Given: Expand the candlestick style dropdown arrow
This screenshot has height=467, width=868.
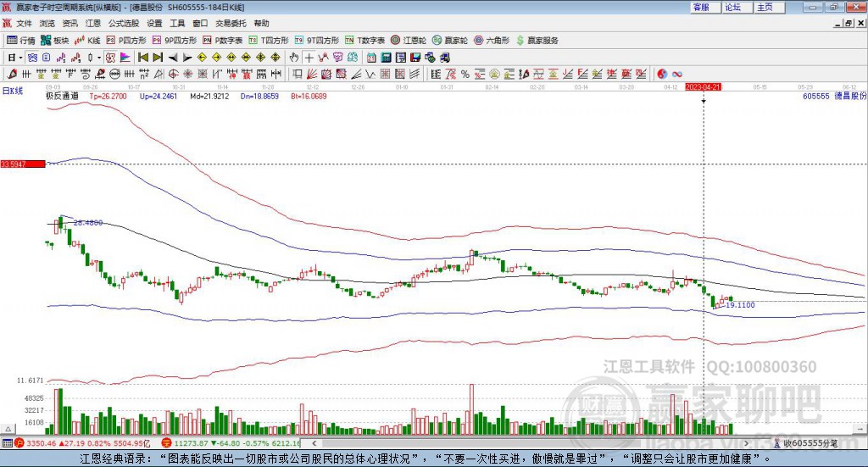Looking at the screenshot, I should [97, 58].
